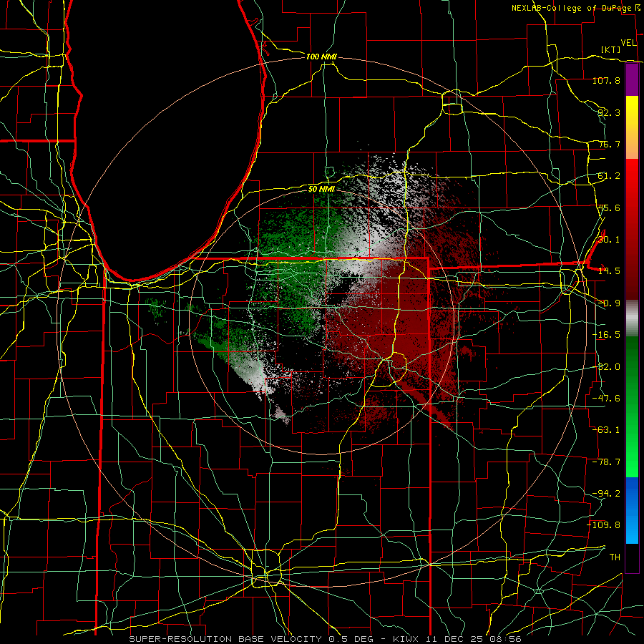
Task: Click the Super-Resolution Base Velocity caption
Action: click(325, 639)
